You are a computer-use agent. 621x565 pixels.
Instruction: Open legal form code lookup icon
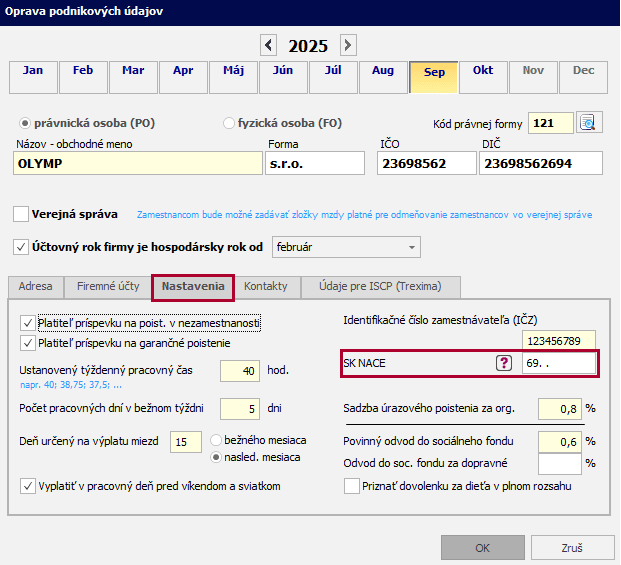[588, 123]
